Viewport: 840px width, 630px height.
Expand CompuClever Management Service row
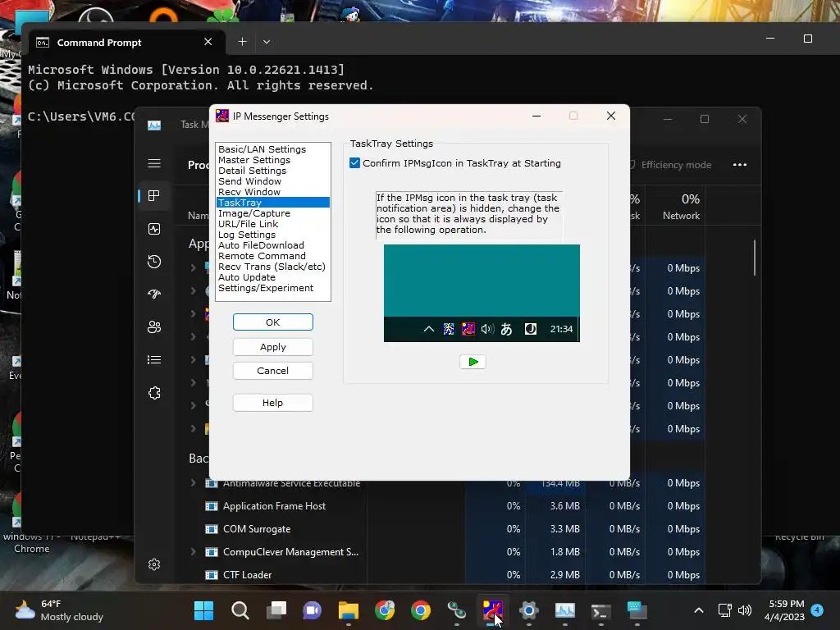[x=193, y=552]
